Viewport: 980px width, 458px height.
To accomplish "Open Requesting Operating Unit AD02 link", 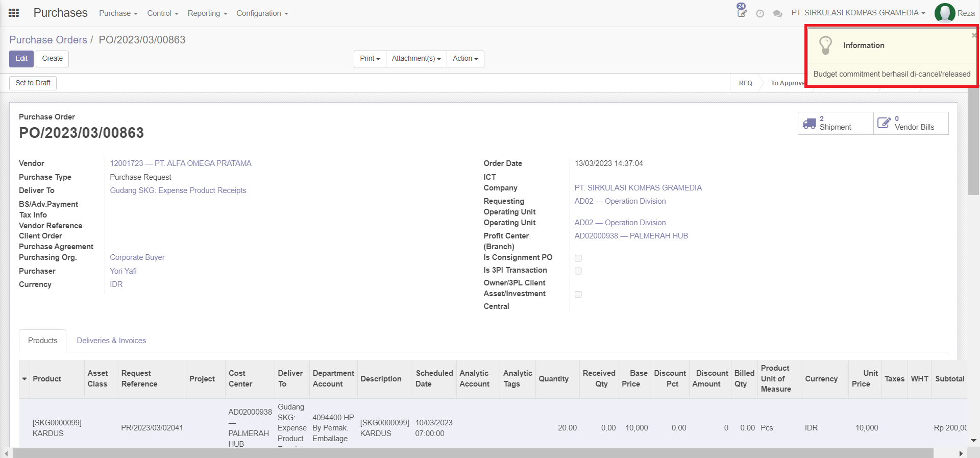I will coord(620,201).
